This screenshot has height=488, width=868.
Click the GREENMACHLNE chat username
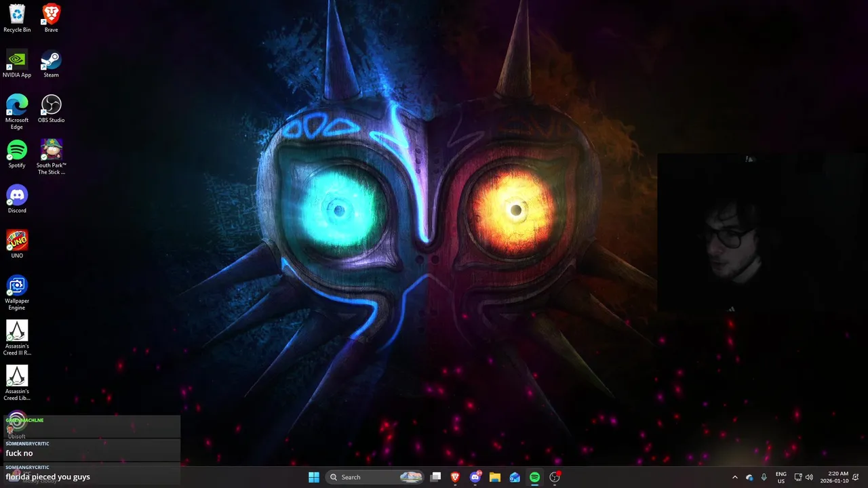click(x=24, y=420)
